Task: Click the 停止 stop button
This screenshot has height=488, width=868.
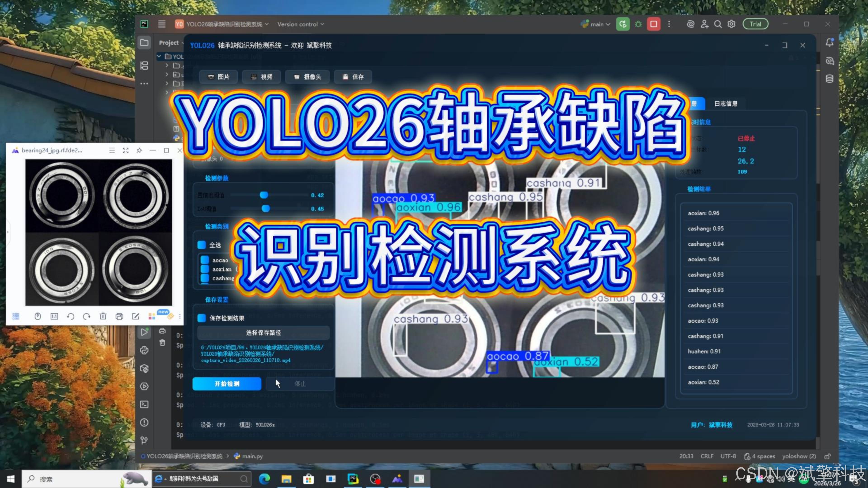Action: (300, 384)
